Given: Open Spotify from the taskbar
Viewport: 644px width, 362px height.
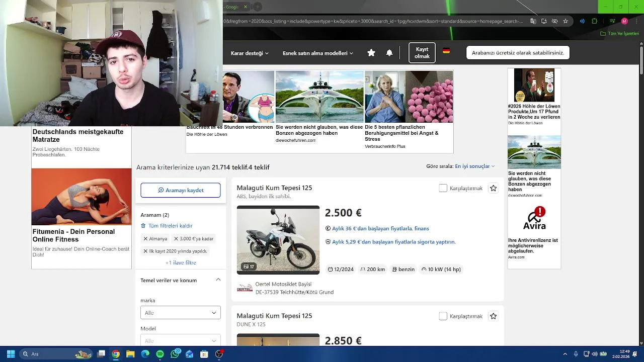Looking at the screenshot, I should click(x=160, y=354).
